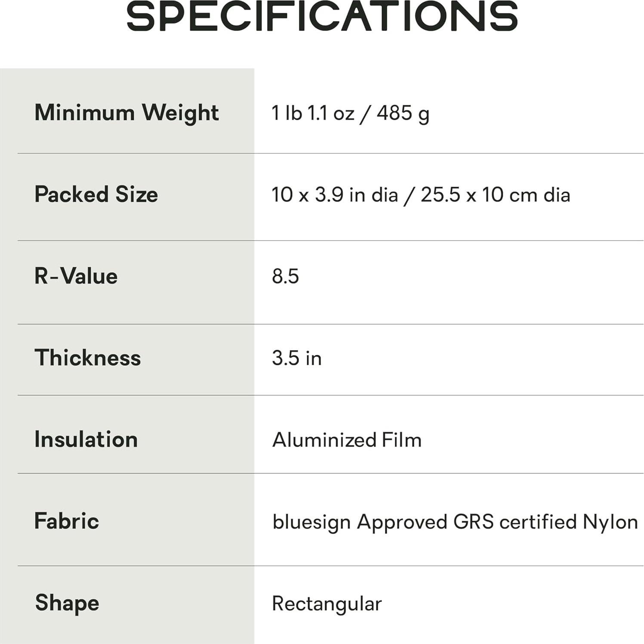Click the Aluminized Film insulation value
Screen dimensions: 644x644
tap(347, 440)
